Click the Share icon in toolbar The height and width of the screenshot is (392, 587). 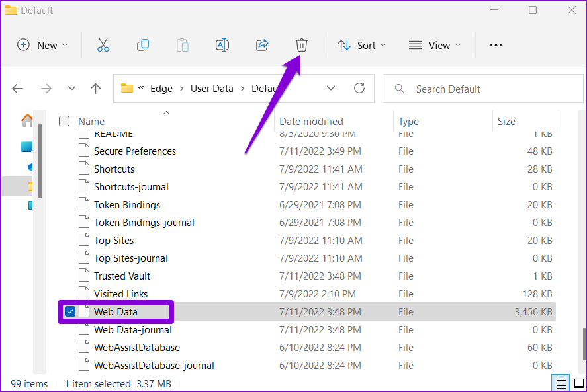coord(262,45)
